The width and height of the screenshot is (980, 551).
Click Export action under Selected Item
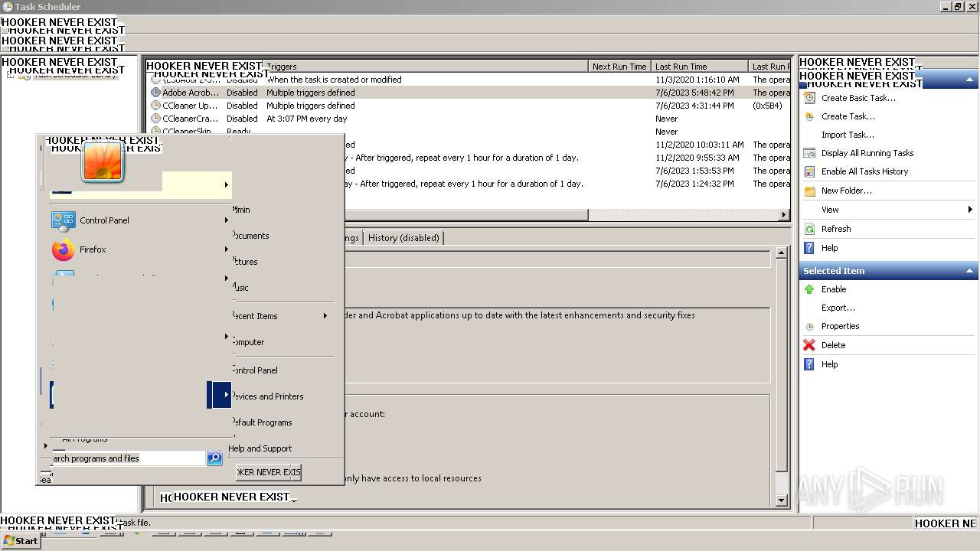pyautogui.click(x=838, y=308)
